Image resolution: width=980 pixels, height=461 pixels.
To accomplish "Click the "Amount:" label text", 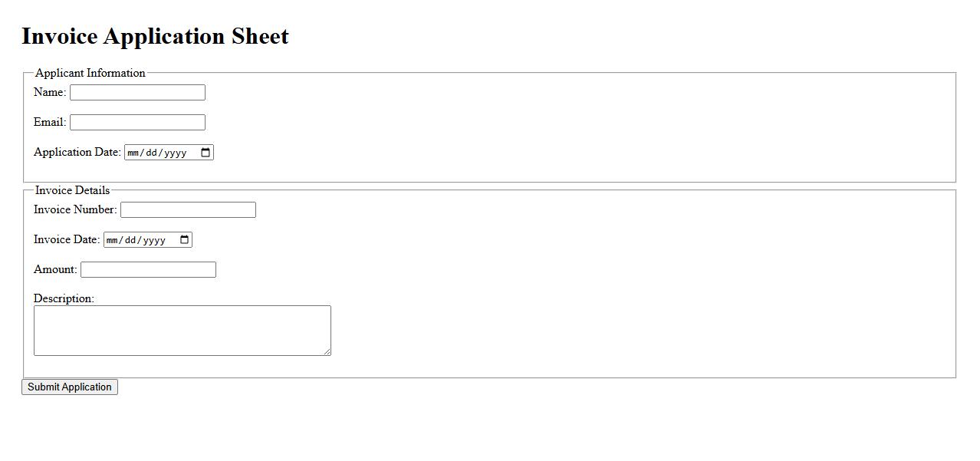I will pyautogui.click(x=55, y=269).
